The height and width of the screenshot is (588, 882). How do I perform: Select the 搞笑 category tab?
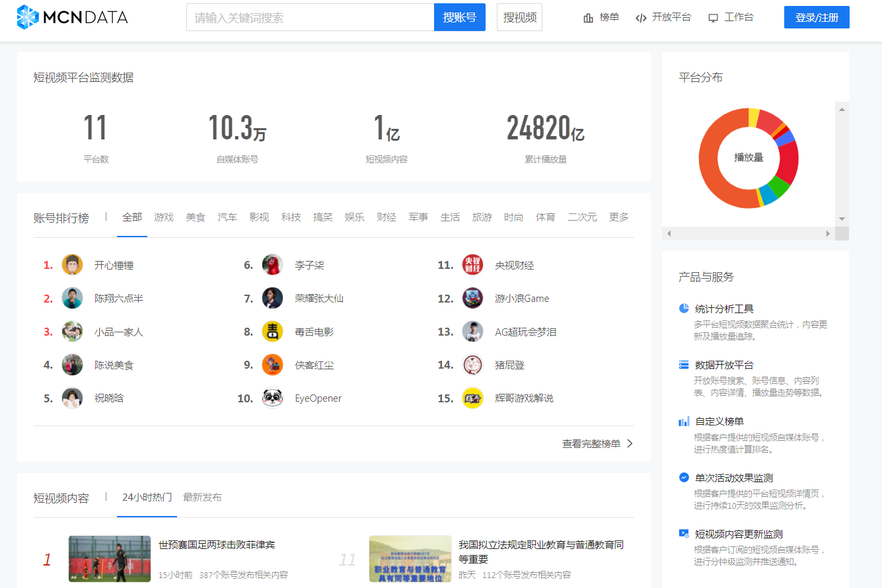coord(323,217)
